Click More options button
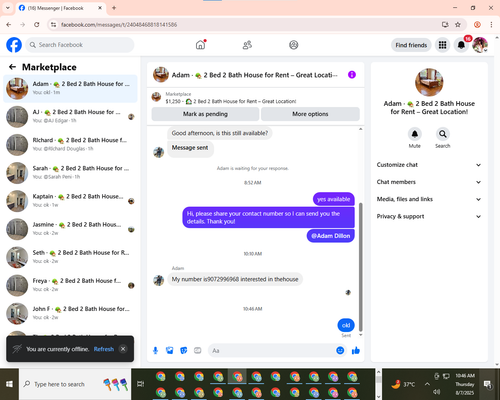The width and height of the screenshot is (500, 400). pos(310,114)
